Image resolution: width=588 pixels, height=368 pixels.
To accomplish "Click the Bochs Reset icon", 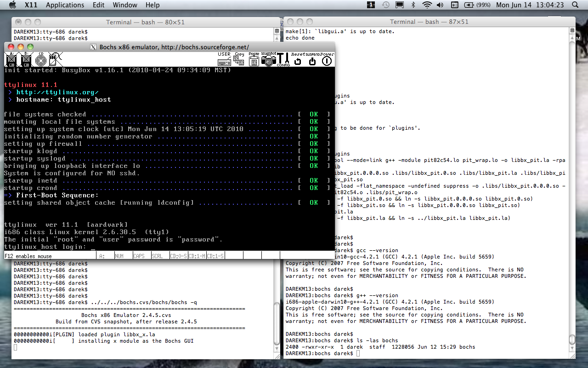I will pos(298,59).
